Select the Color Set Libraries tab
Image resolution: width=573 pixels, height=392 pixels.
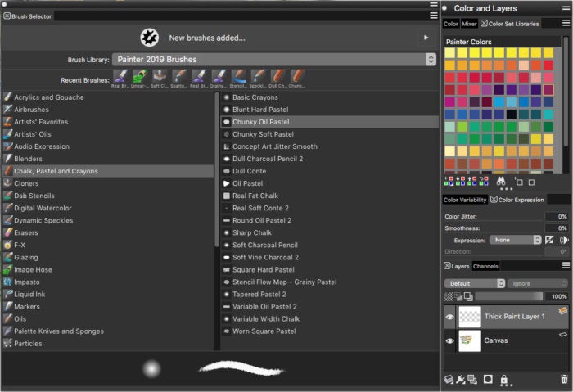click(513, 24)
